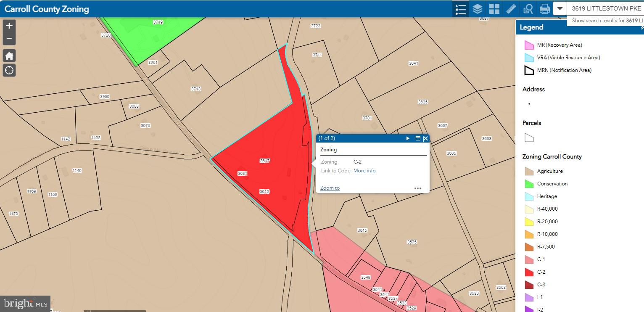
Task: Open the Layer List stack icon
Action: pos(477,9)
